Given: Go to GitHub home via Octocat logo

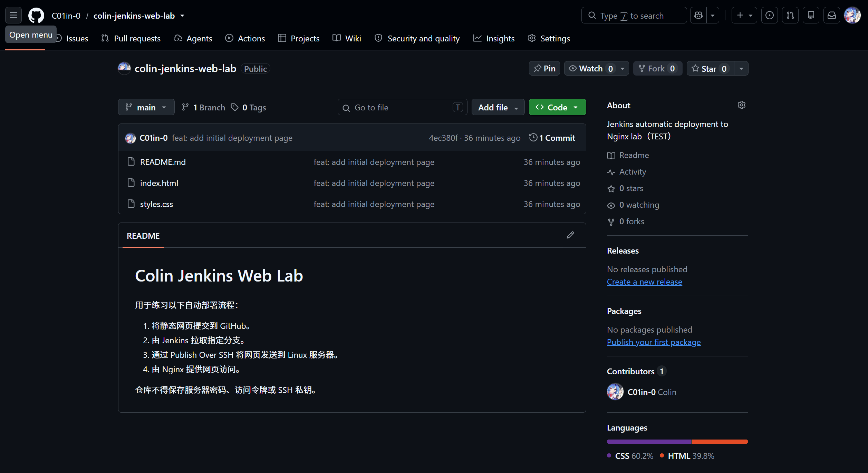Looking at the screenshot, I should pos(36,16).
